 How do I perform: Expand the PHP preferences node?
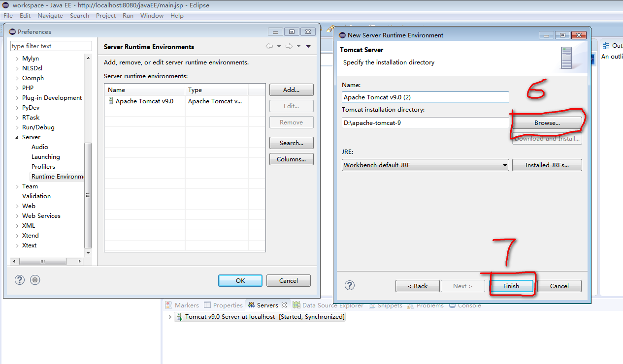tap(17, 88)
